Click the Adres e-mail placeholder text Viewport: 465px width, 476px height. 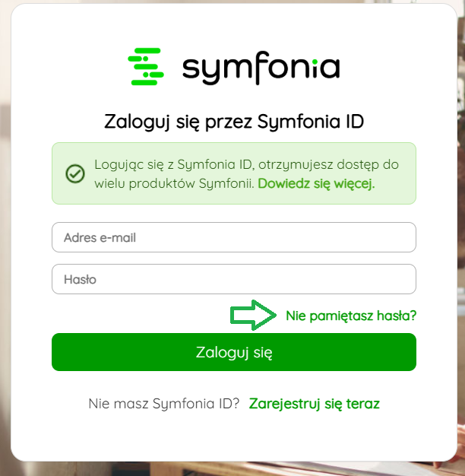pyautogui.click(x=100, y=238)
